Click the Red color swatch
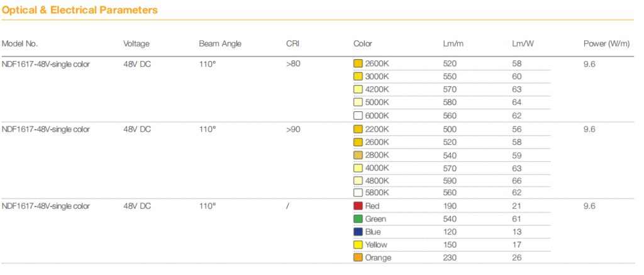Viewport: 644px width, 275px height. coord(358,206)
